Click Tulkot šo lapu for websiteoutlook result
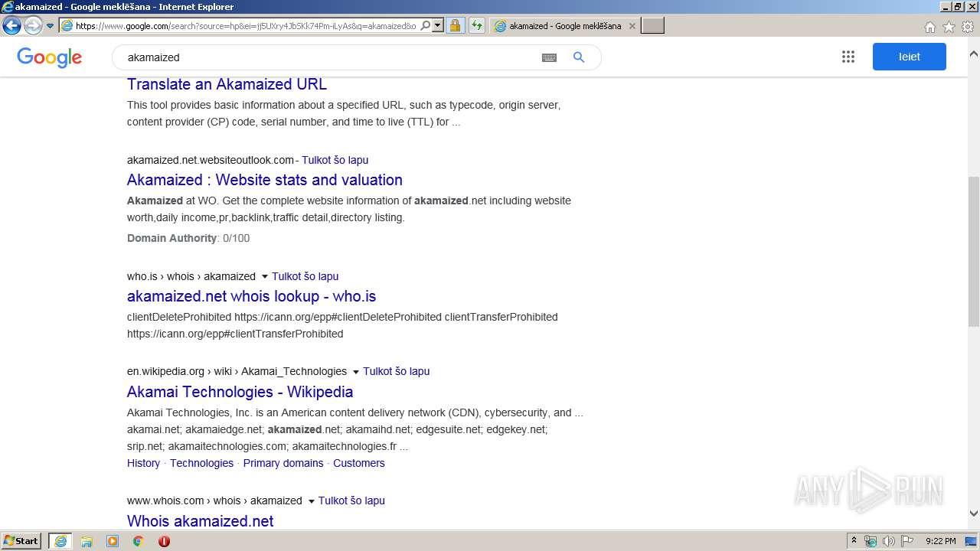This screenshot has height=551, width=980. click(x=335, y=160)
